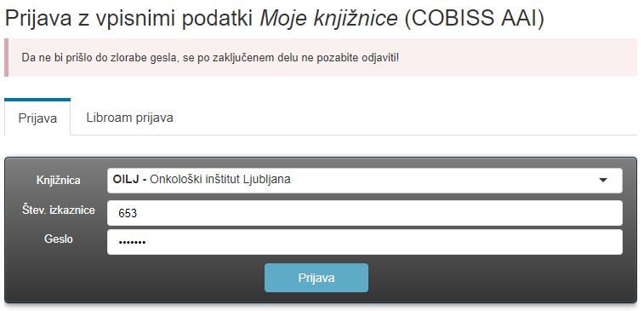Focus the Štev. izkaznice input field
The height and width of the screenshot is (311, 644).
coord(365,213)
